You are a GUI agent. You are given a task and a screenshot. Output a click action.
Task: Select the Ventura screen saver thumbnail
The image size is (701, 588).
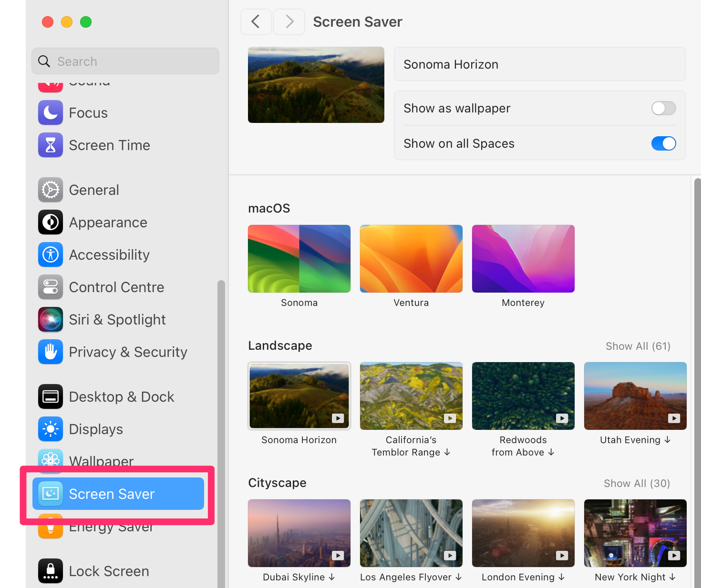coord(411,259)
